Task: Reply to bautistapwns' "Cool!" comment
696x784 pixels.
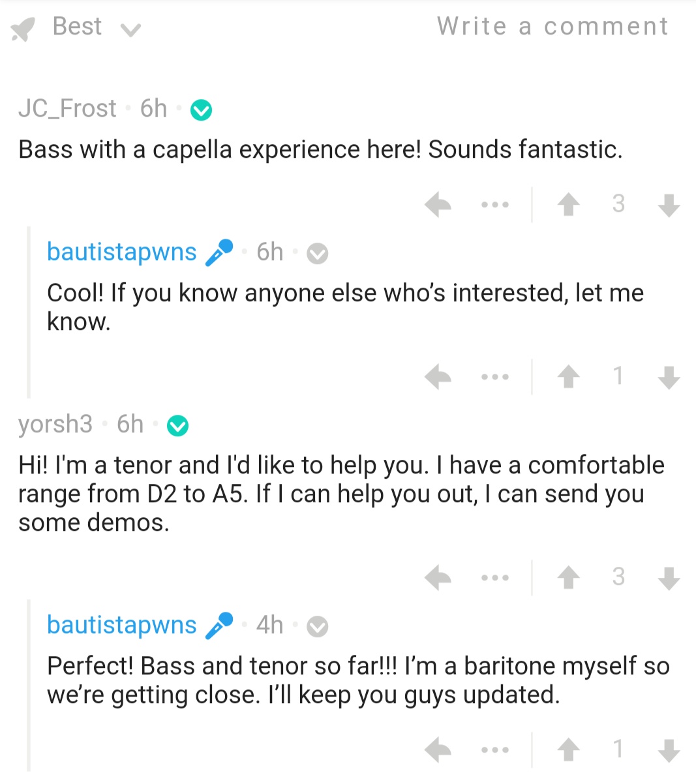Action: coord(438,377)
